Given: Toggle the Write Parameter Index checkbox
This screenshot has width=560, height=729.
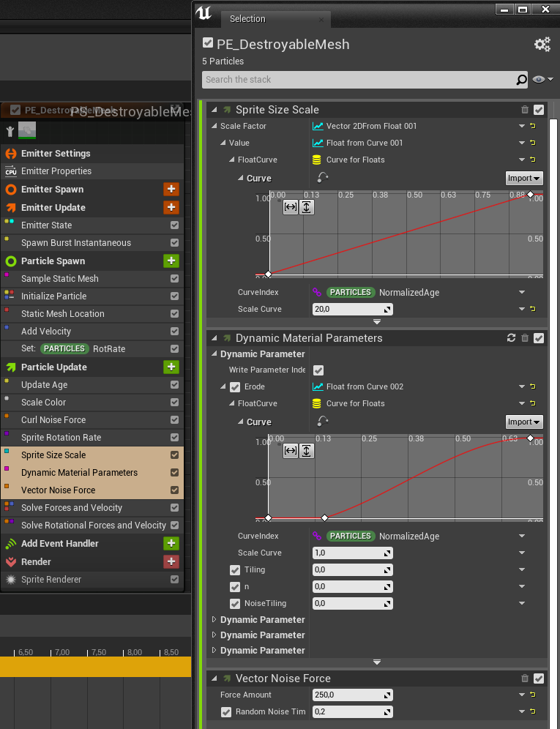Looking at the screenshot, I should pos(318,370).
